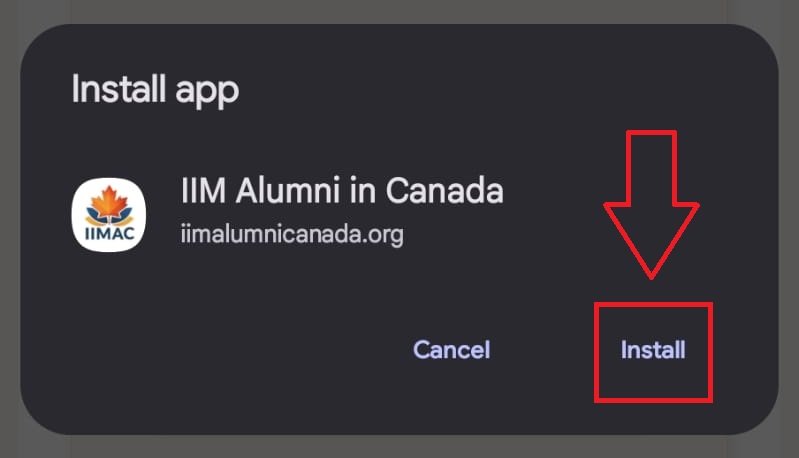Viewport: 799px width, 458px height.
Task: Tap the Install button
Action: pos(652,350)
